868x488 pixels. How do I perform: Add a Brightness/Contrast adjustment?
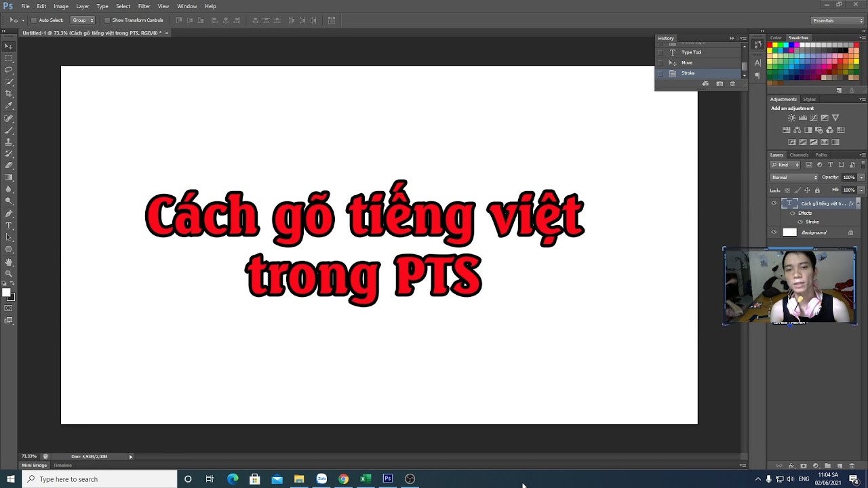(791, 118)
